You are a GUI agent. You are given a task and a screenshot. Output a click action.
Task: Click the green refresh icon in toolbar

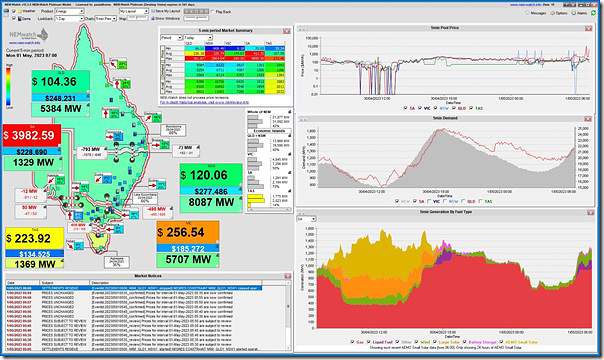pos(594,13)
